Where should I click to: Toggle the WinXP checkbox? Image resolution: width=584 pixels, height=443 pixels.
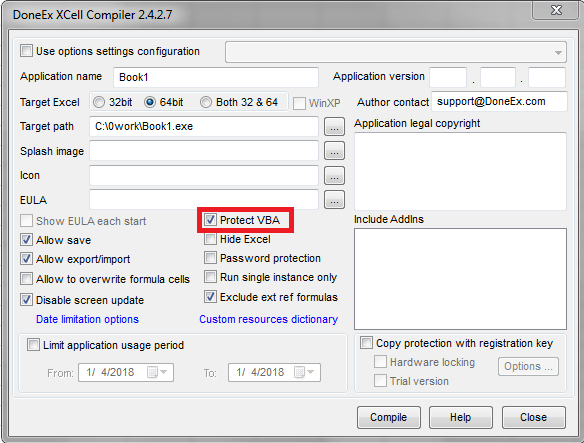(299, 103)
